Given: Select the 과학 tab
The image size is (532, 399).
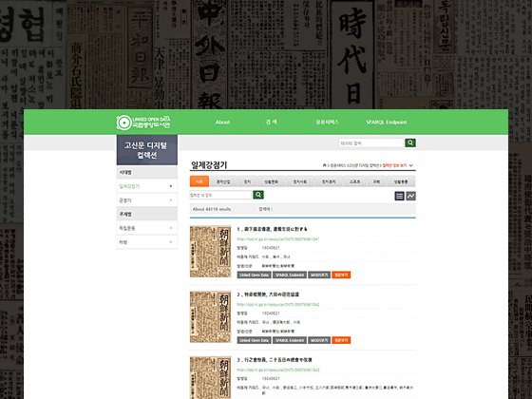Looking at the screenshot, I should coord(376,181).
